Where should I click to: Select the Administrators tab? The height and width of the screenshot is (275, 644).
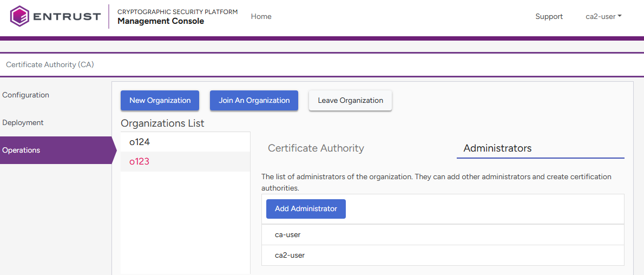[497, 148]
